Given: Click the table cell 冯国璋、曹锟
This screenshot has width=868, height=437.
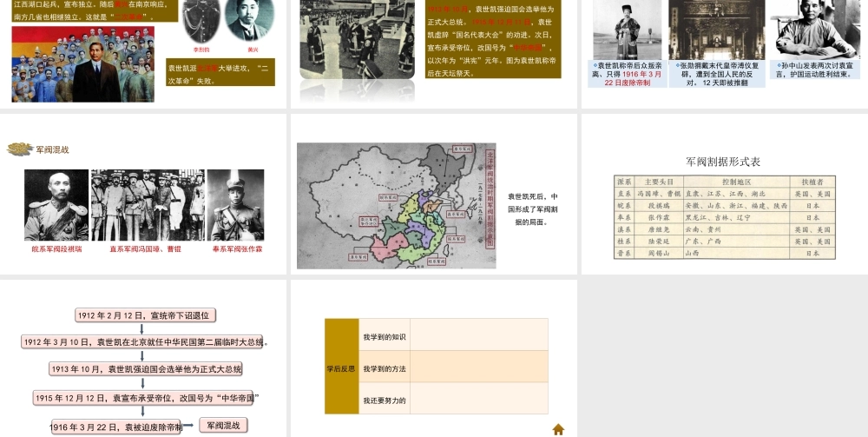Looking at the screenshot, I should click(x=659, y=194).
